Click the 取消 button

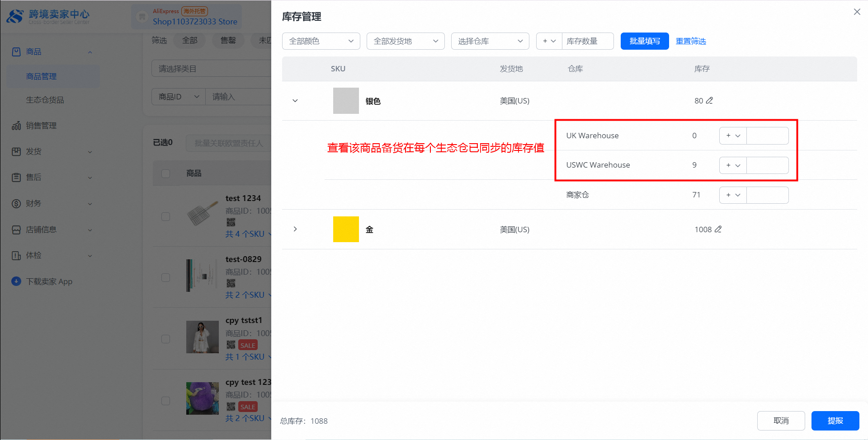(x=781, y=421)
